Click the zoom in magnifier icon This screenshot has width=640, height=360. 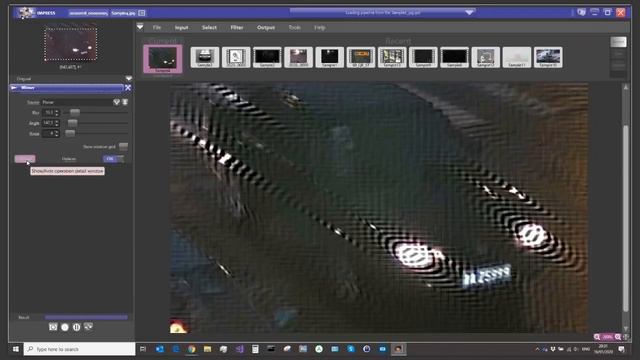click(x=618, y=337)
